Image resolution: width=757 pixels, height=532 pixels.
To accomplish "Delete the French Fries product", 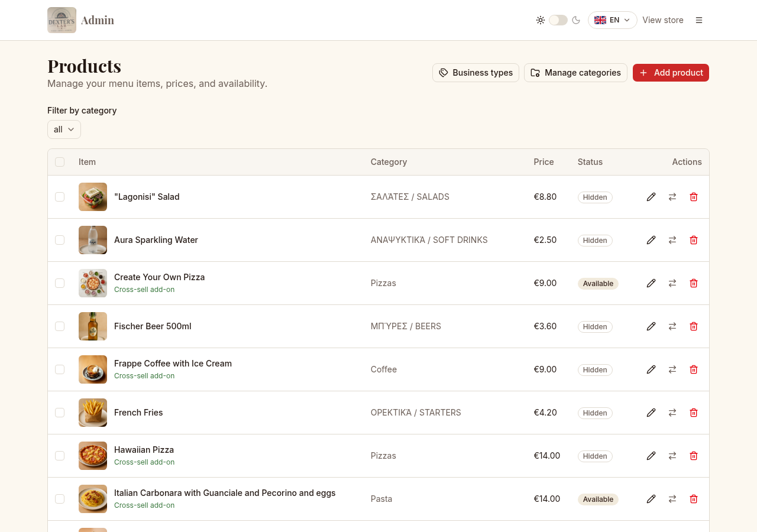I will pos(694,413).
